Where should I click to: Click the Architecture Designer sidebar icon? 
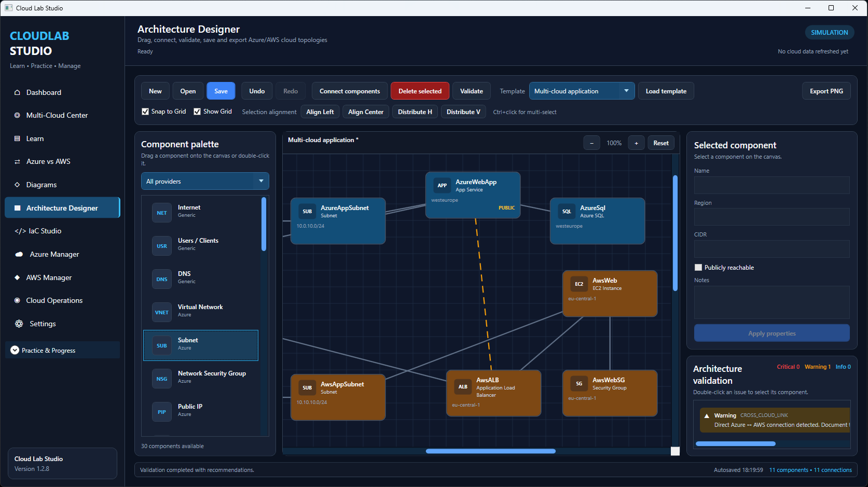[x=18, y=208]
